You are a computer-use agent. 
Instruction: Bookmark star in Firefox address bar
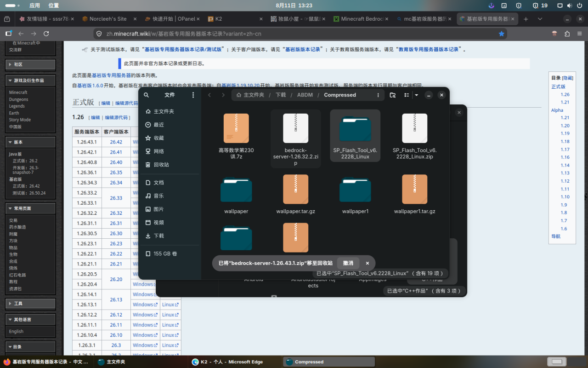point(501,34)
